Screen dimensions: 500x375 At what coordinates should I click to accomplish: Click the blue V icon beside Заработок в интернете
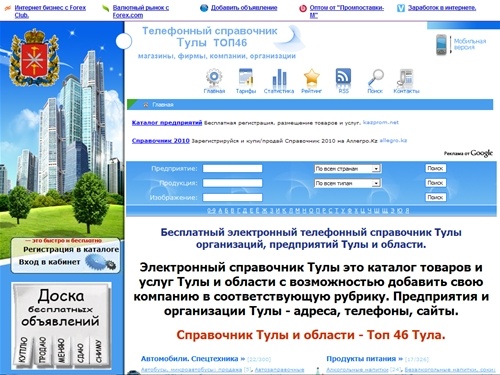(401, 8)
